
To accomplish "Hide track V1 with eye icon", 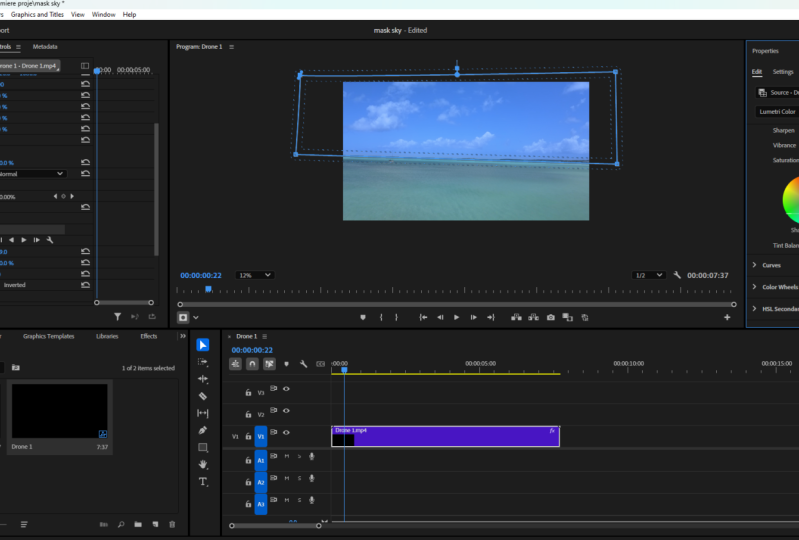I will (286, 433).
